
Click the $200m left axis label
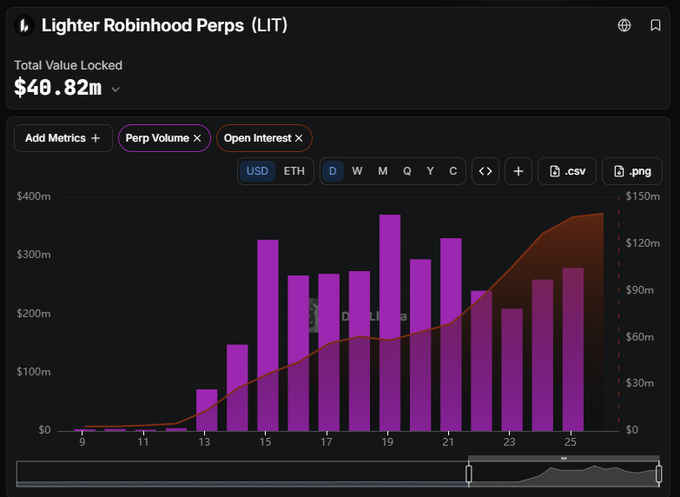[33, 314]
